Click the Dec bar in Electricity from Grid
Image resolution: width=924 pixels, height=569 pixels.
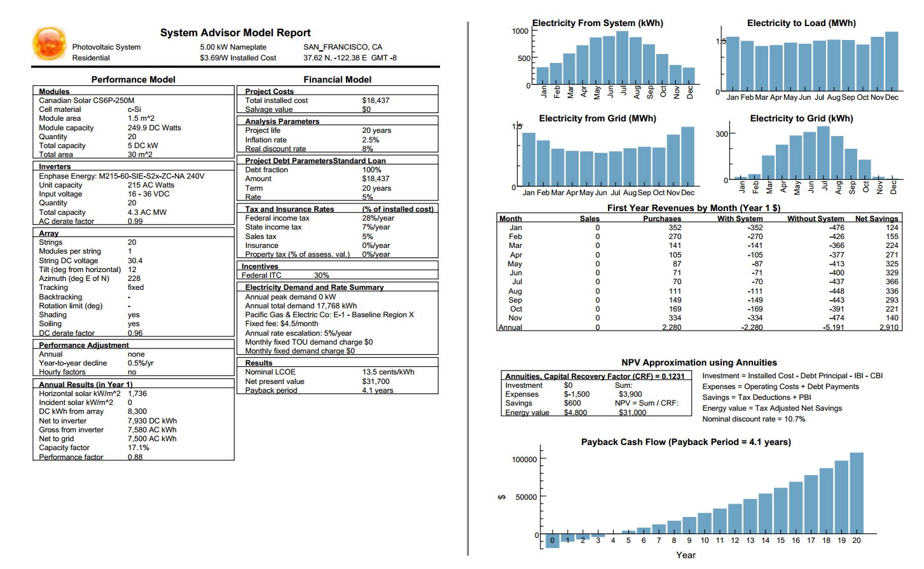(x=687, y=156)
